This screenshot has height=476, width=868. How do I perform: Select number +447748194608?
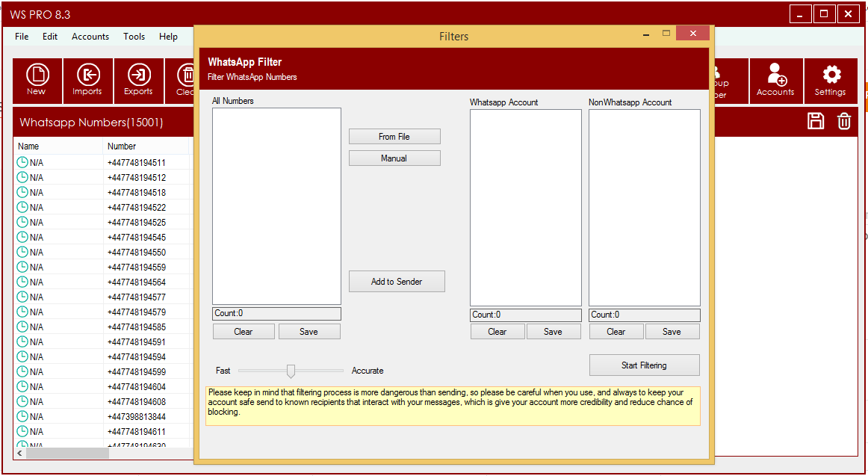137,402
